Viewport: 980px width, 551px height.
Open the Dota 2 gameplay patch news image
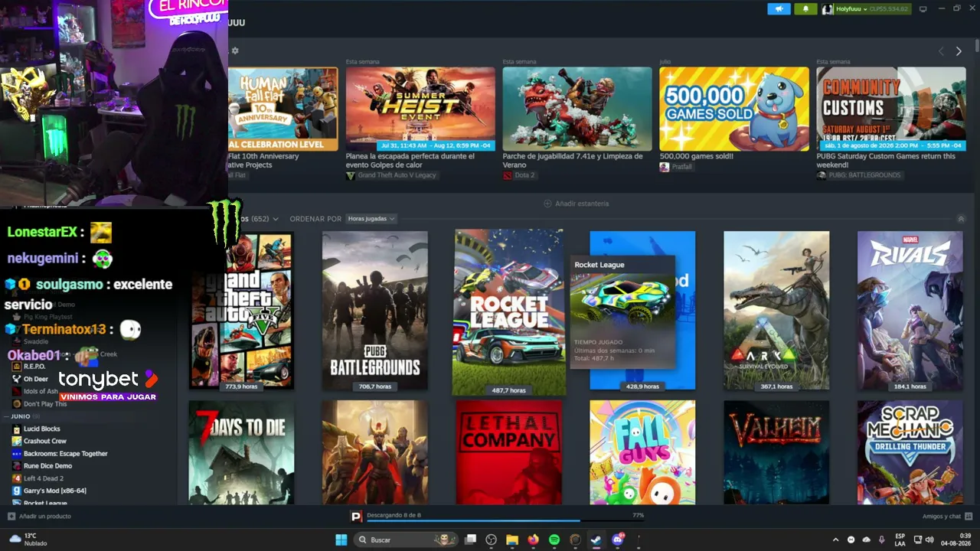pos(577,109)
